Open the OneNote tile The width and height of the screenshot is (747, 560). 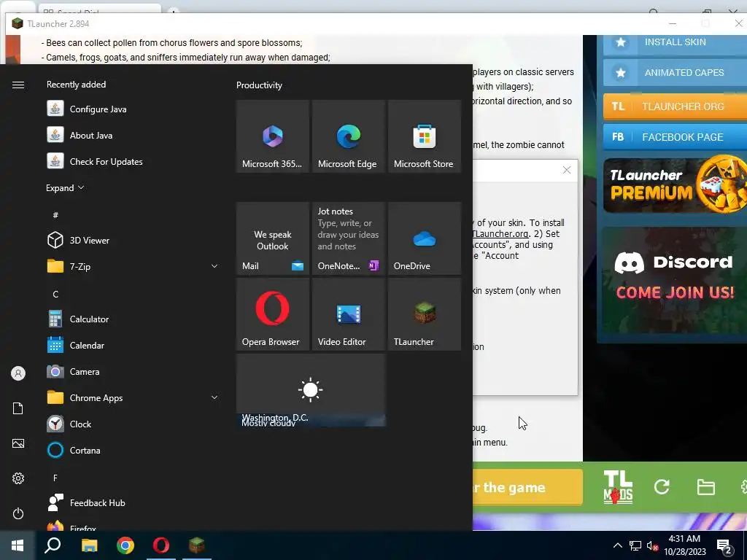pos(348,238)
